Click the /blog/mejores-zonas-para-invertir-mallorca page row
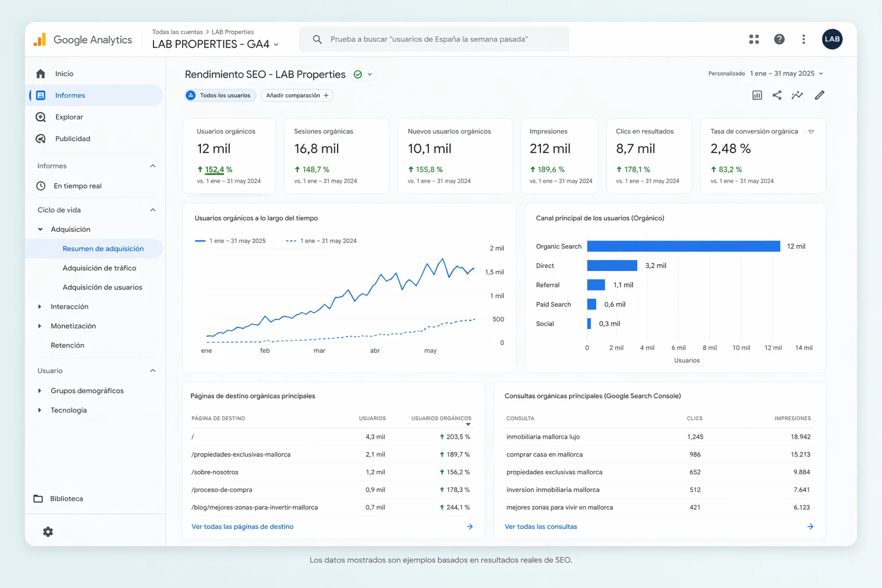The height and width of the screenshot is (588, 882). (331, 508)
